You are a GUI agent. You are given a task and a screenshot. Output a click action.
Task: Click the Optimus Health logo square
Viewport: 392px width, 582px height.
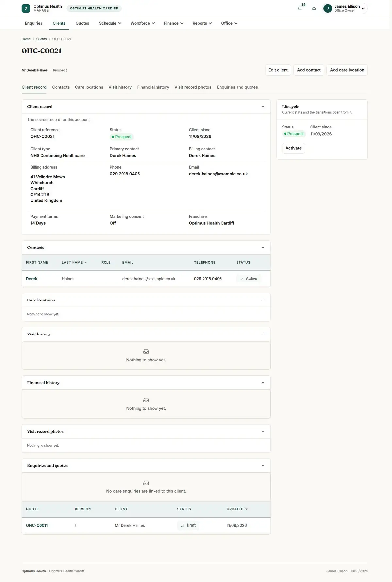pos(26,9)
